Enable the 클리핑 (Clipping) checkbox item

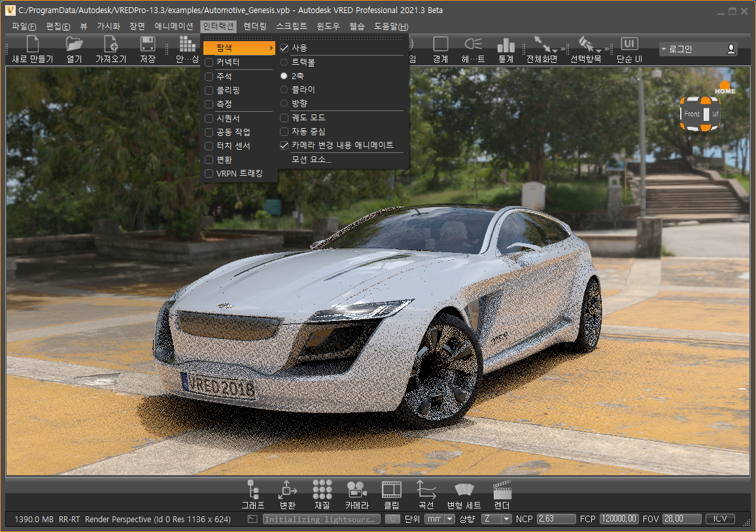click(209, 90)
